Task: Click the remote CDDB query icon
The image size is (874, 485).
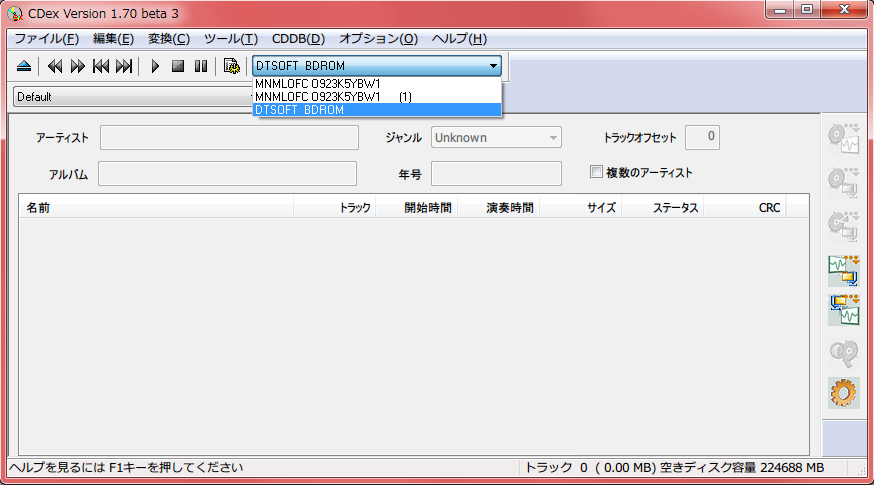Action: click(843, 353)
